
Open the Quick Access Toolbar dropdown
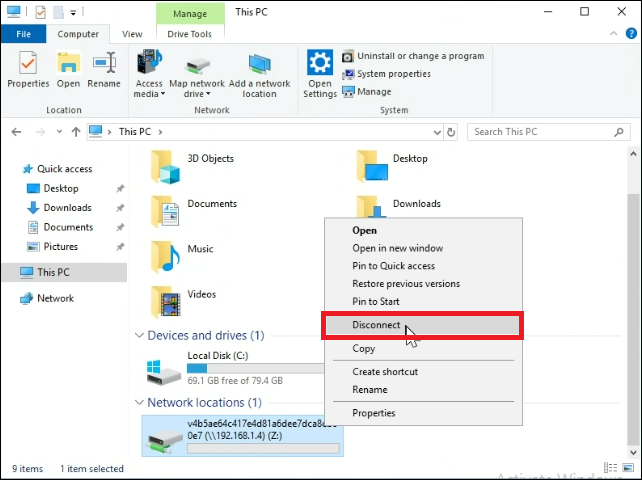click(x=73, y=13)
